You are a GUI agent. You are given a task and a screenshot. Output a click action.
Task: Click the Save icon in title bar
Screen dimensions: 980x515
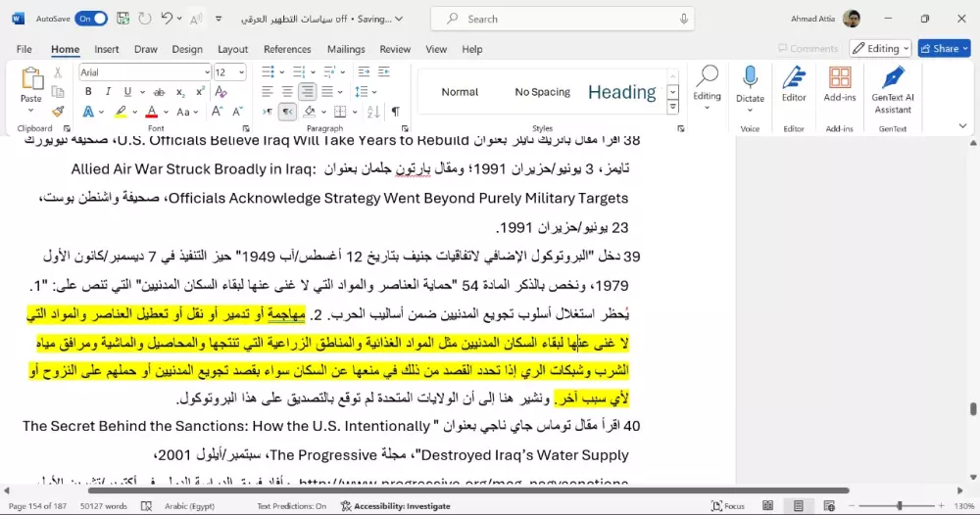pyautogui.click(x=123, y=19)
